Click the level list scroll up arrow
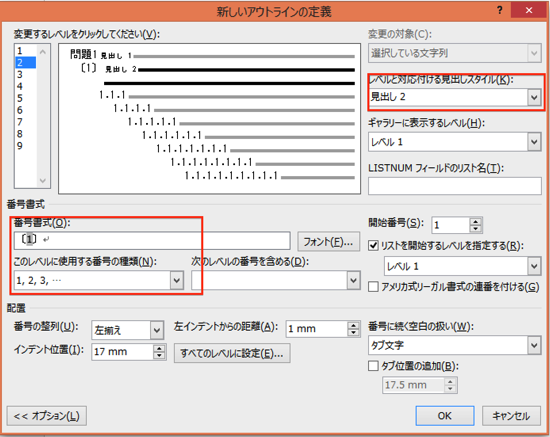The height and width of the screenshot is (437, 550). [x=43, y=52]
